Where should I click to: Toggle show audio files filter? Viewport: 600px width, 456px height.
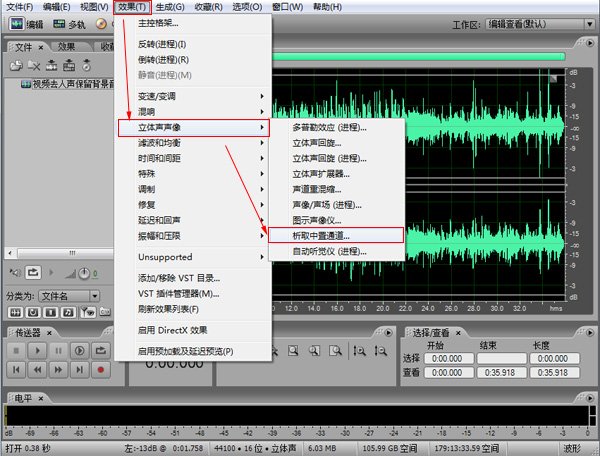tap(15, 313)
